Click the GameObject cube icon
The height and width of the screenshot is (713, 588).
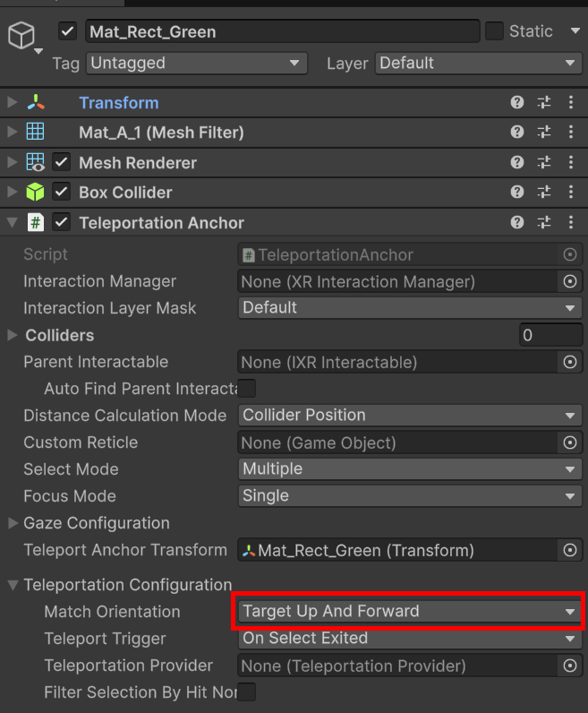[20, 35]
